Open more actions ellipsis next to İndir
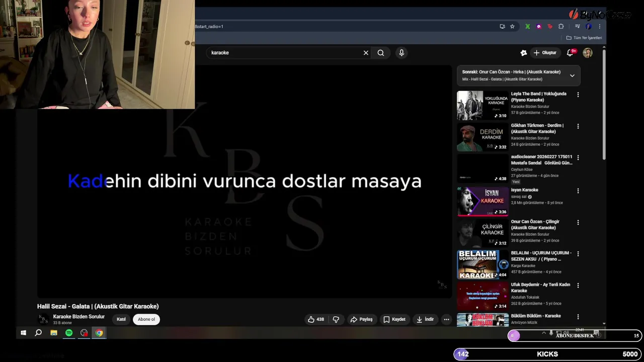 [446, 319]
